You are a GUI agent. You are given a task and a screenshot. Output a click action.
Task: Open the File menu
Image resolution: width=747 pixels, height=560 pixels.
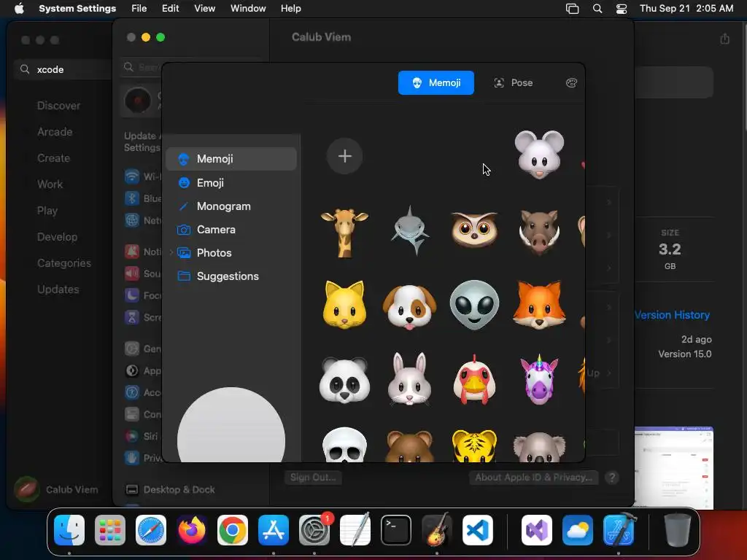(139, 9)
